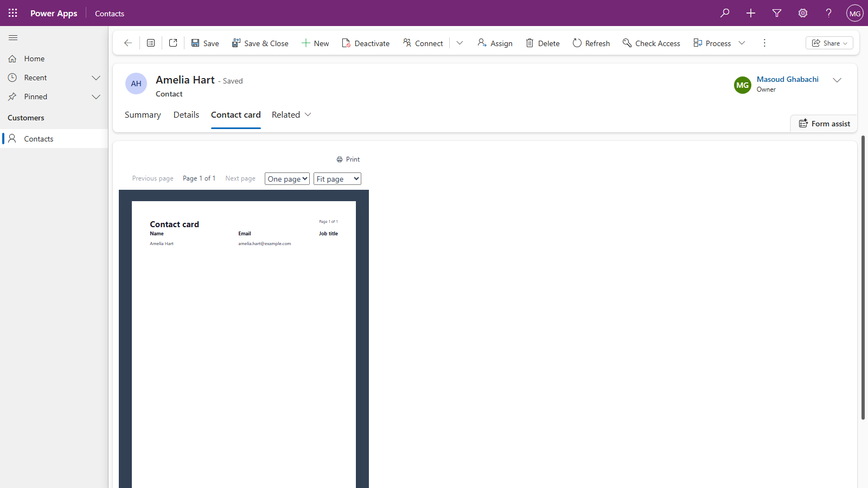This screenshot has height=488, width=868.
Task: Open the more commands overflow menu
Action: [x=764, y=43]
